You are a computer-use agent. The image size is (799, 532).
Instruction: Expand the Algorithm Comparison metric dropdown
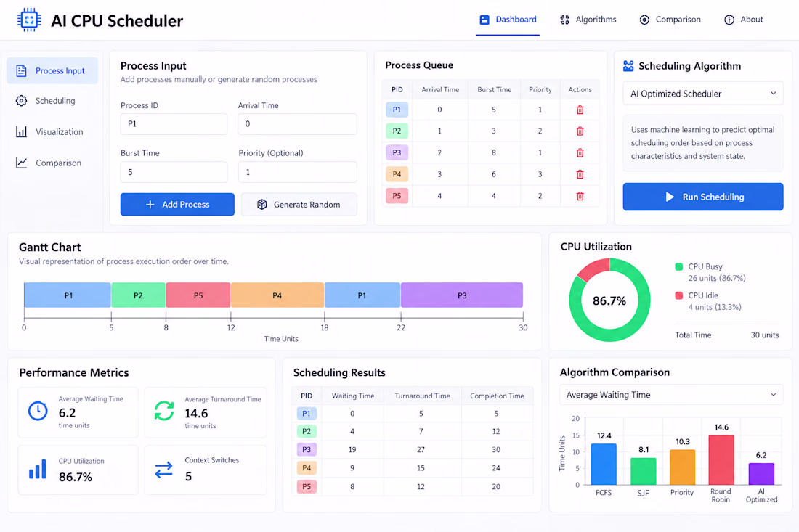click(671, 395)
